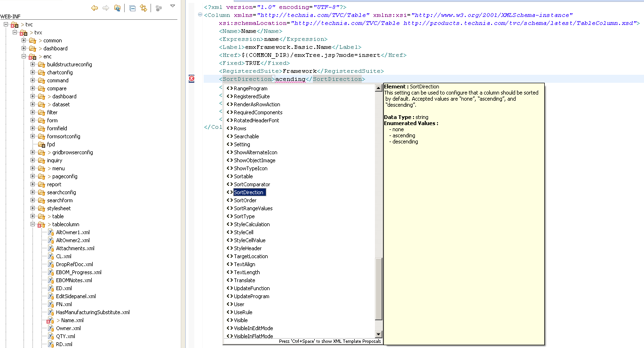Collapse the tvc root folder

pos(6,24)
